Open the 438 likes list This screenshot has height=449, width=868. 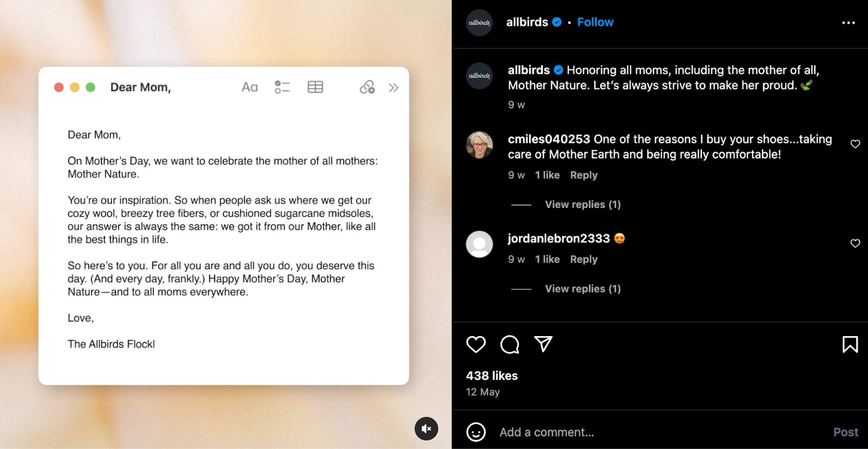(x=492, y=376)
